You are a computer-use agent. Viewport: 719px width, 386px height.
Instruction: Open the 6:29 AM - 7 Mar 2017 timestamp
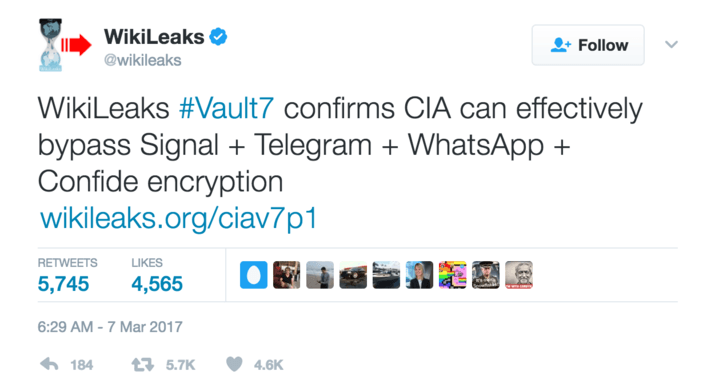click(x=110, y=327)
